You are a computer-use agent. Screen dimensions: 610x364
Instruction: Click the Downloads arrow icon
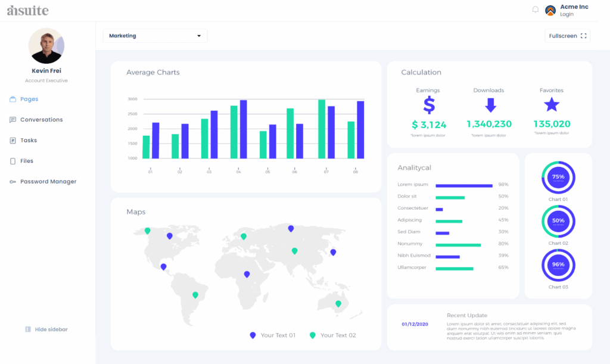click(490, 105)
